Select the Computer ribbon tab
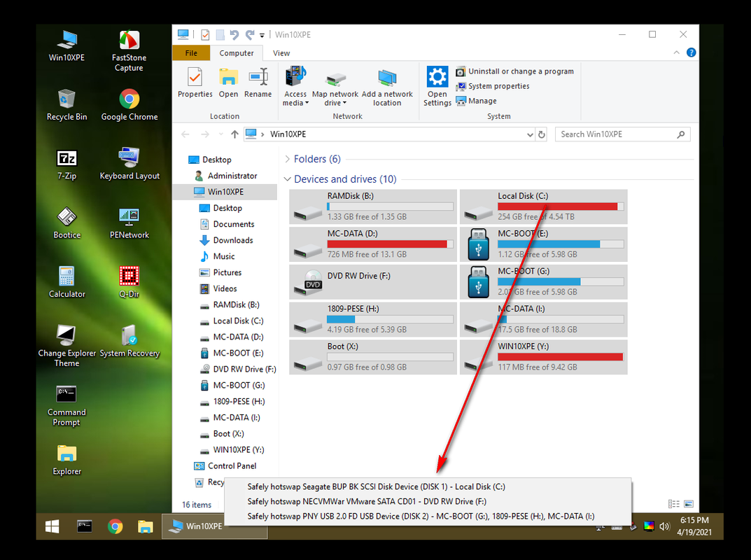751x560 pixels. [237, 53]
